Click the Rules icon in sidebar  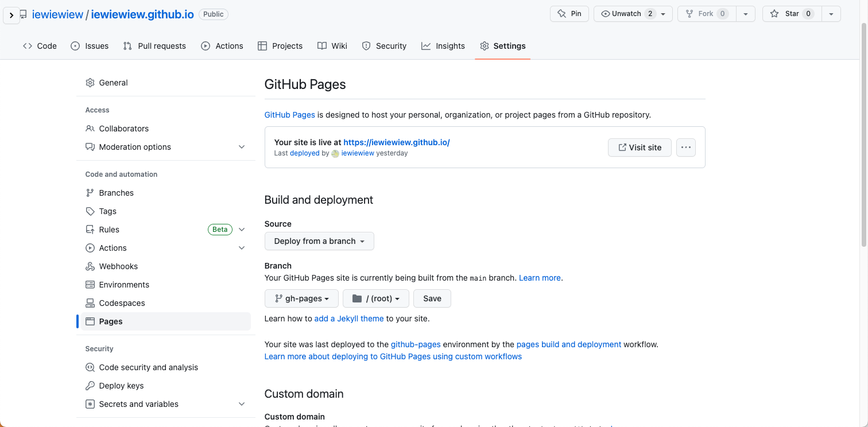pyautogui.click(x=90, y=230)
